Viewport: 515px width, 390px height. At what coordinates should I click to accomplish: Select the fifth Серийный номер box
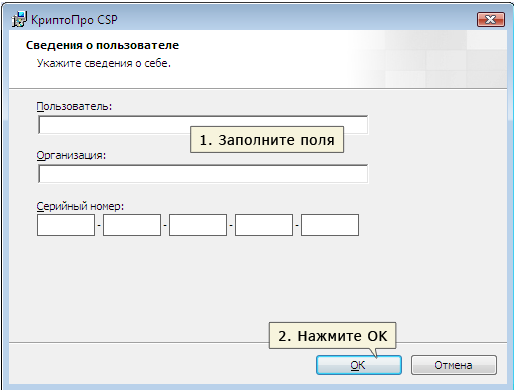330,225
